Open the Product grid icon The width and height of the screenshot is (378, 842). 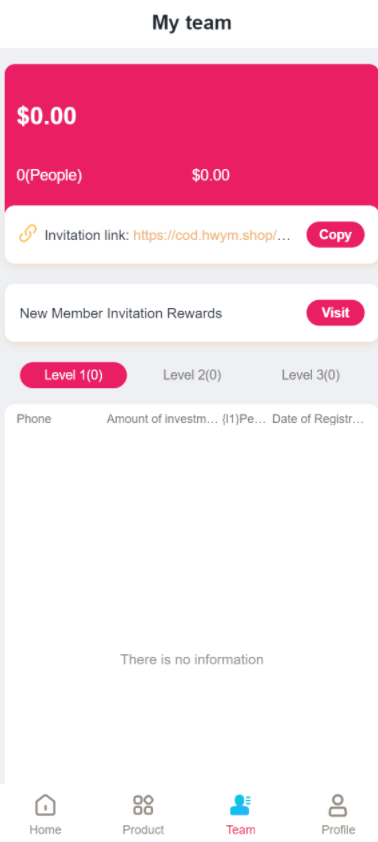click(143, 805)
